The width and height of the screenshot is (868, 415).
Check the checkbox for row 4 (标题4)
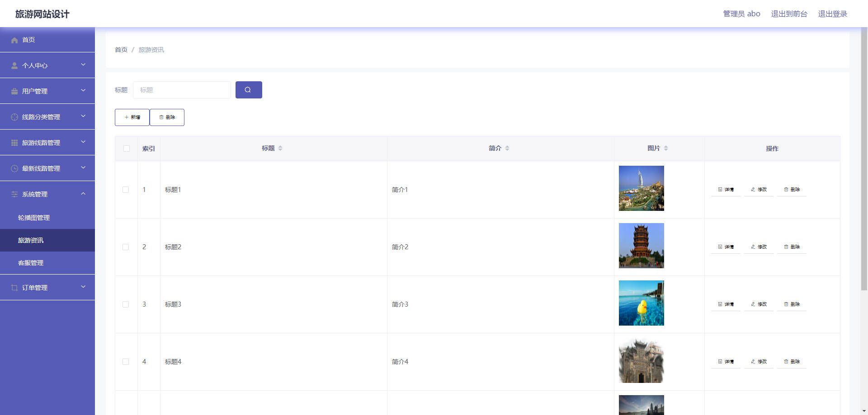coord(126,362)
